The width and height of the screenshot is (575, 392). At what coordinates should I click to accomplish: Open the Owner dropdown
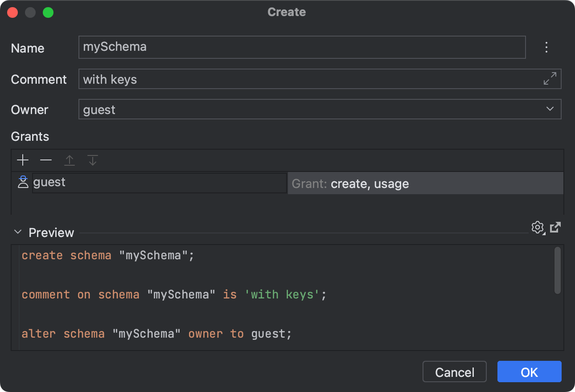tap(550, 109)
